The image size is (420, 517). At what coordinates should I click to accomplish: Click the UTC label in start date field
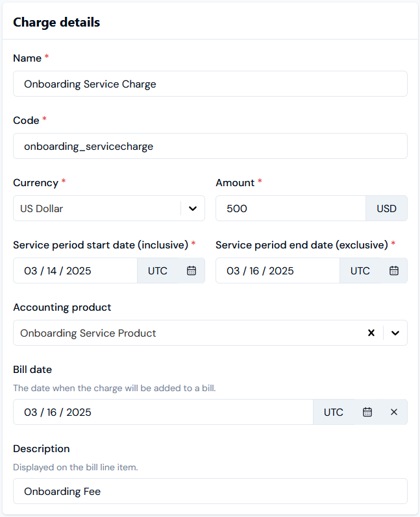[157, 271]
